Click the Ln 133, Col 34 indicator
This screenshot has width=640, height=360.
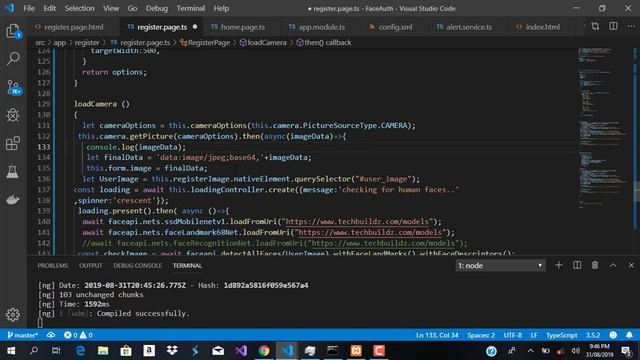coord(437,335)
